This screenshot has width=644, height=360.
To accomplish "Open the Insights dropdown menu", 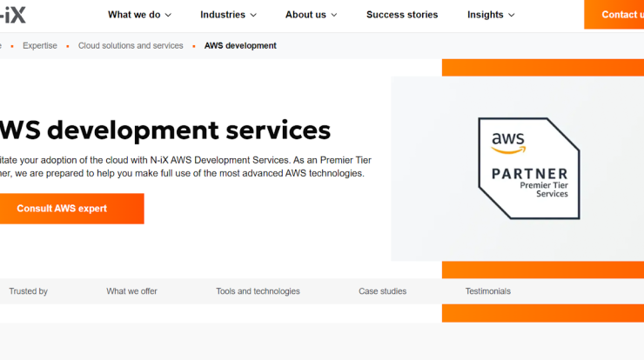I will tap(491, 15).
